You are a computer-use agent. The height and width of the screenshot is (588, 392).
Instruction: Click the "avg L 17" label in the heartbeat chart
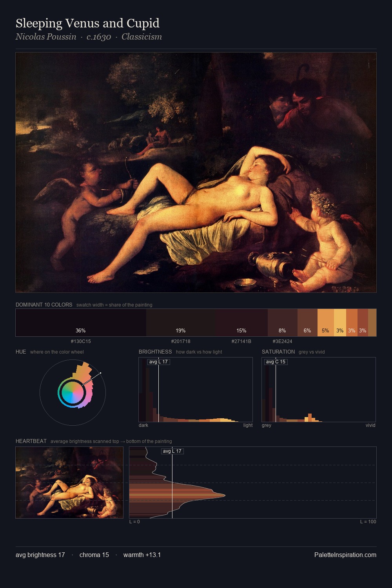(172, 451)
